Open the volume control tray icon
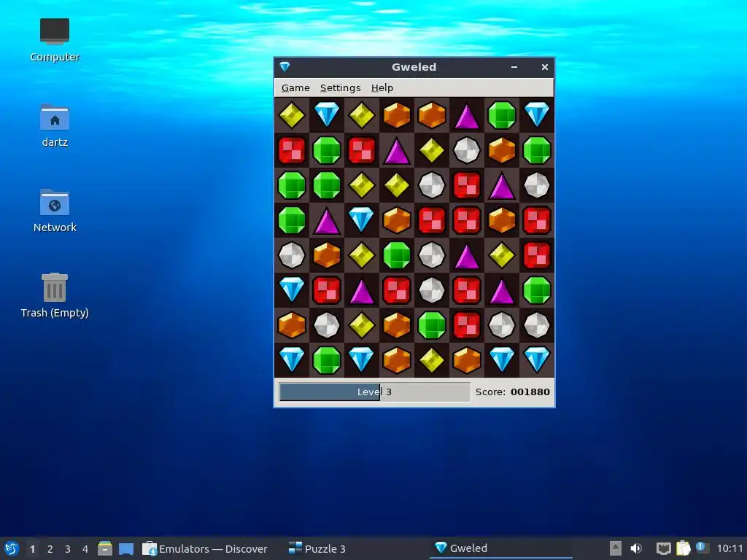 coord(636,548)
